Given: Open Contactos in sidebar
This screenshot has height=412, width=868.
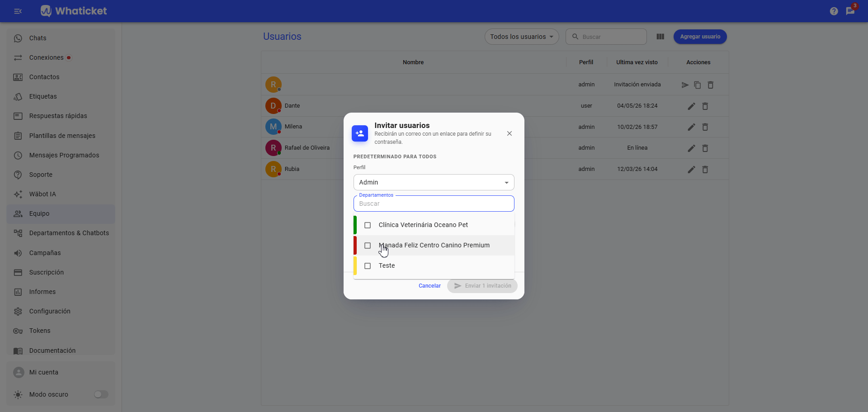Looking at the screenshot, I should click(x=61, y=77).
